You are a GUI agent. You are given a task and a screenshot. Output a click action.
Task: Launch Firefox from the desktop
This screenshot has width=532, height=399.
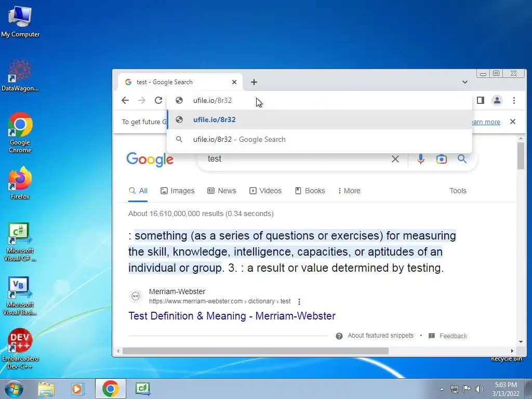[20, 182]
